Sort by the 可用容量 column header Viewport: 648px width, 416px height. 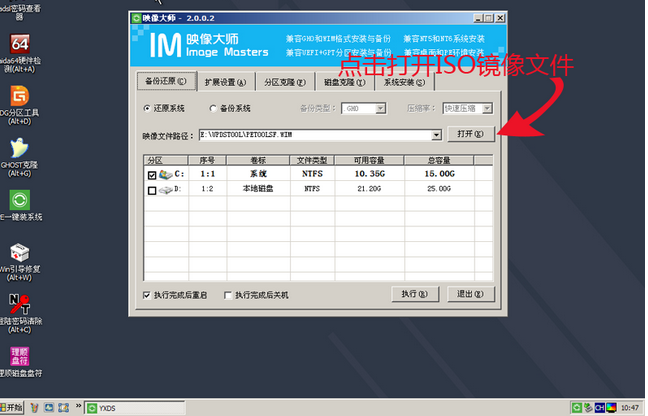369,160
